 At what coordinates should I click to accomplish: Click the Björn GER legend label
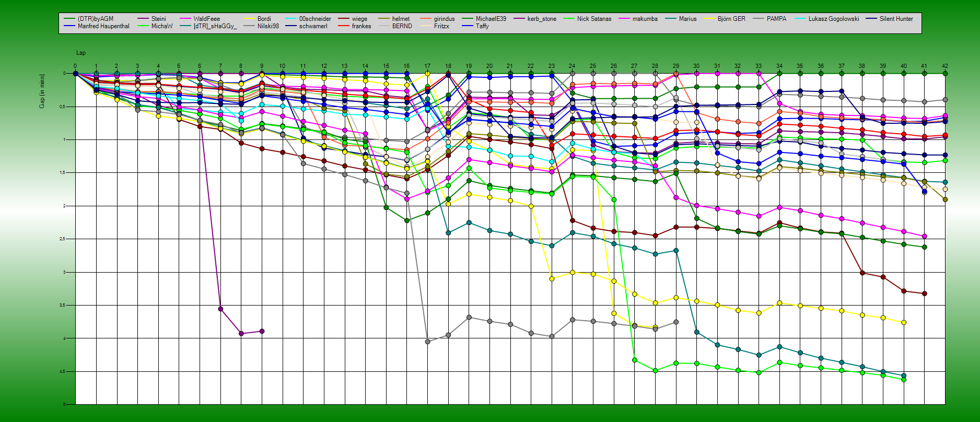pos(731,19)
